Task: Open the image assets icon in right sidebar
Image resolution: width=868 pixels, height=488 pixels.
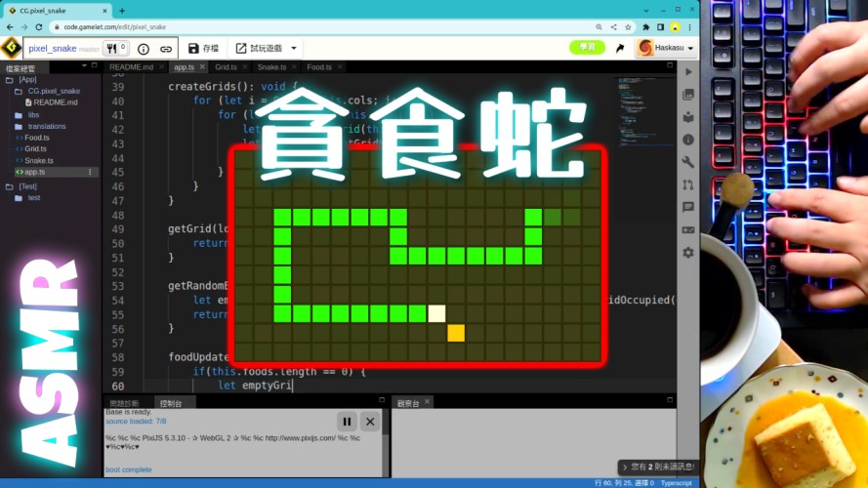Action: click(688, 95)
